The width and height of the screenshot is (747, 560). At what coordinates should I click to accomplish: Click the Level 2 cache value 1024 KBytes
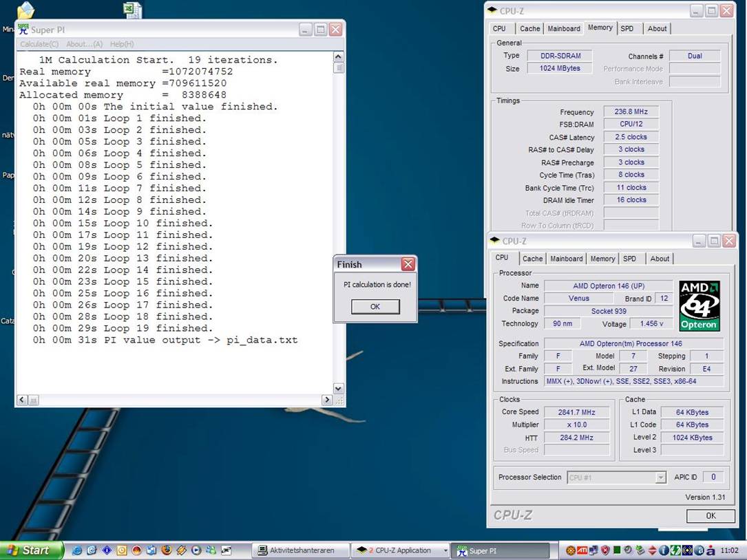(x=692, y=438)
